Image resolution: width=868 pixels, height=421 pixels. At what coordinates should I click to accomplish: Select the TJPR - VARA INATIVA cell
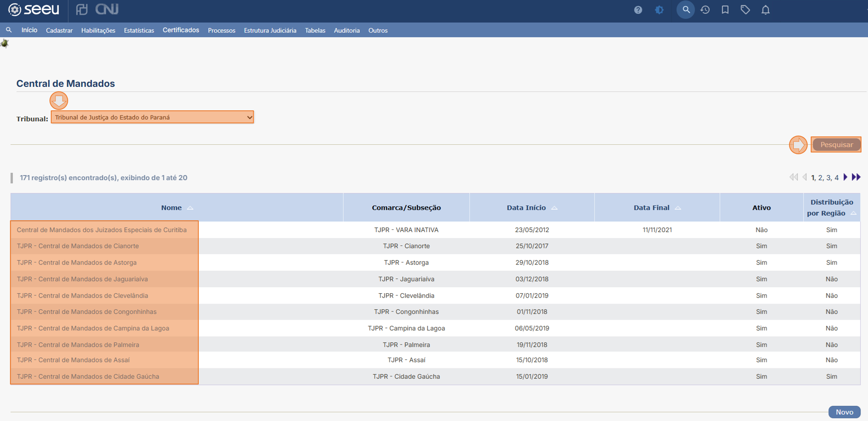click(406, 230)
